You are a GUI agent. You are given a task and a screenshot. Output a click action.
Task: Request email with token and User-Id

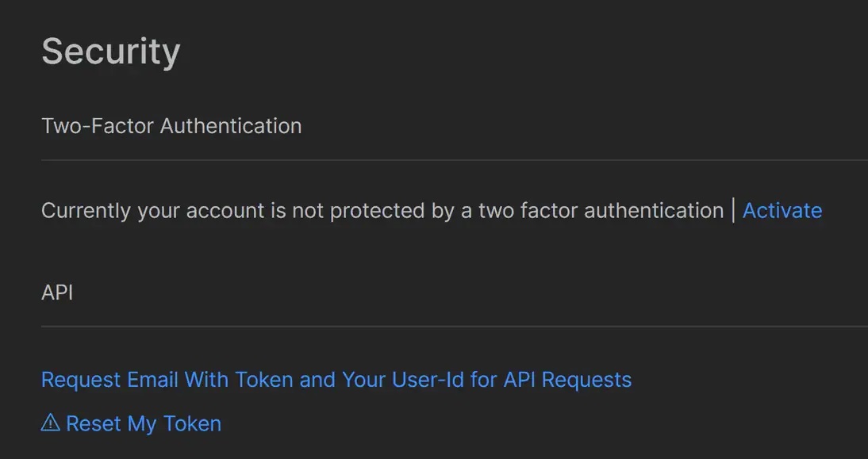(336, 380)
